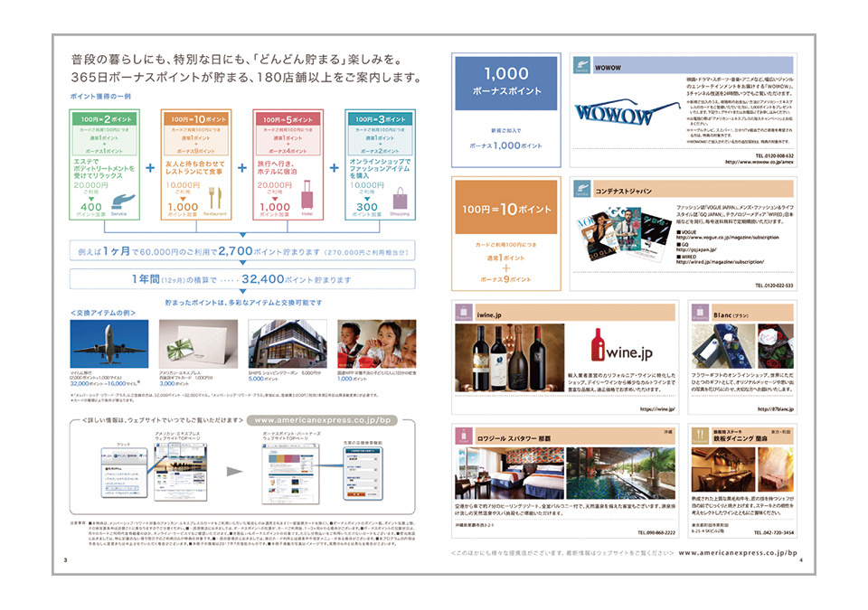Click the blue 100円=3ポイント card header

point(381,118)
